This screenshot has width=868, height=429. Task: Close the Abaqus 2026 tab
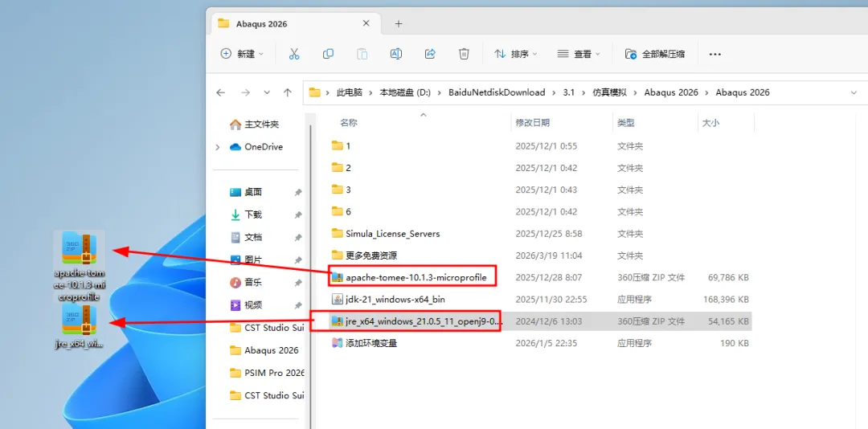coord(366,24)
